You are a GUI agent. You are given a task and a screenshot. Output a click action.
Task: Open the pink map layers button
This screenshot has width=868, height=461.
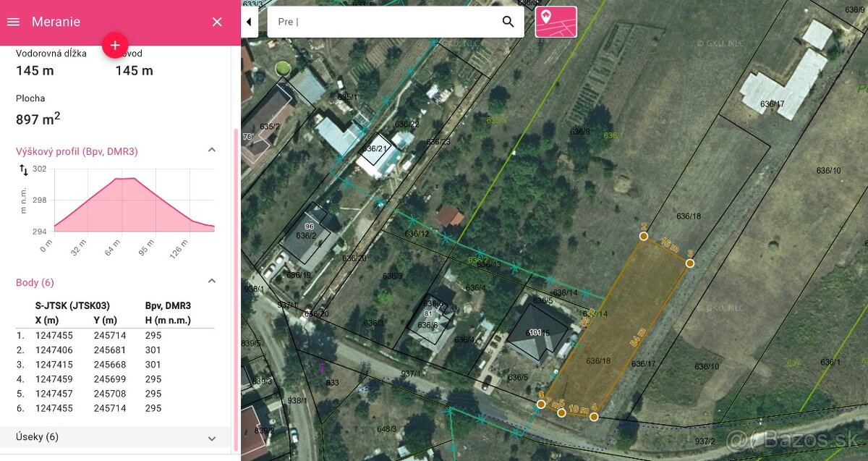[x=556, y=22]
